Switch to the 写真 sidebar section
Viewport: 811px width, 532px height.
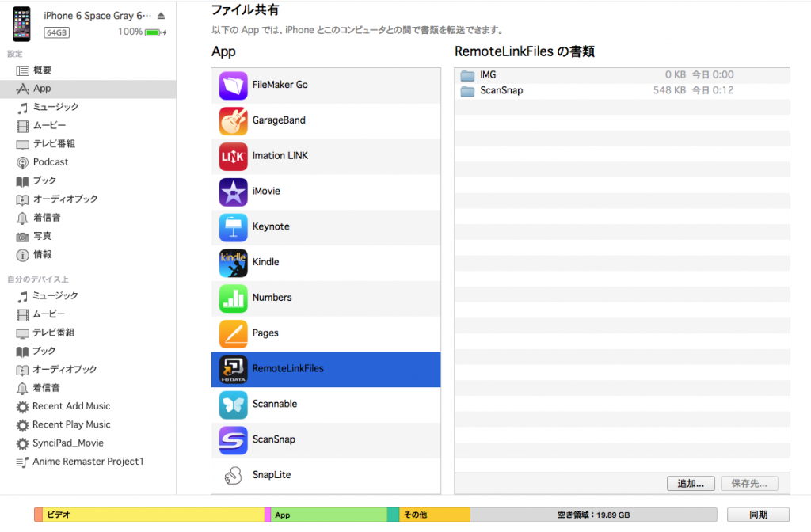pyautogui.click(x=42, y=236)
